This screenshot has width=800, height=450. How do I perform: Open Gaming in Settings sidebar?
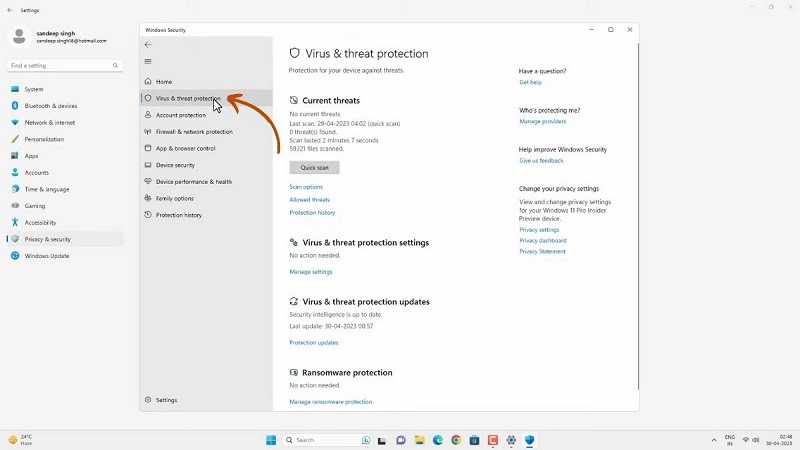[64, 206]
